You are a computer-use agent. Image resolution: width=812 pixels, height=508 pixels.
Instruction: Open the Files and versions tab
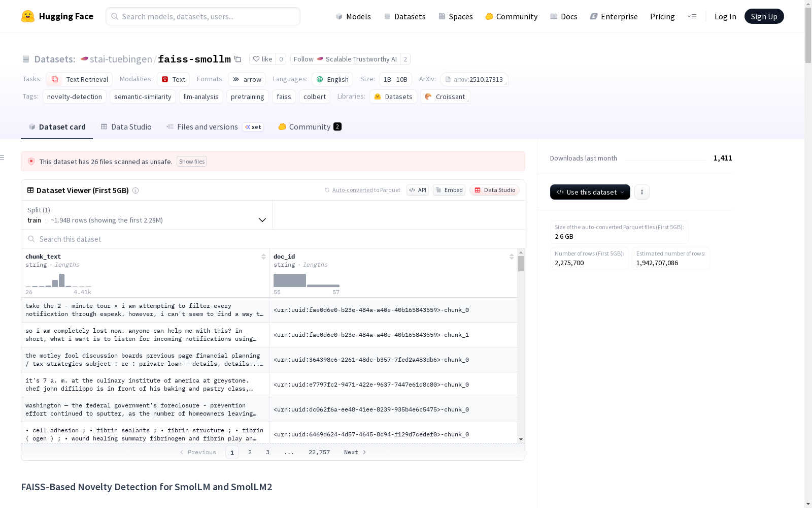pos(215,127)
